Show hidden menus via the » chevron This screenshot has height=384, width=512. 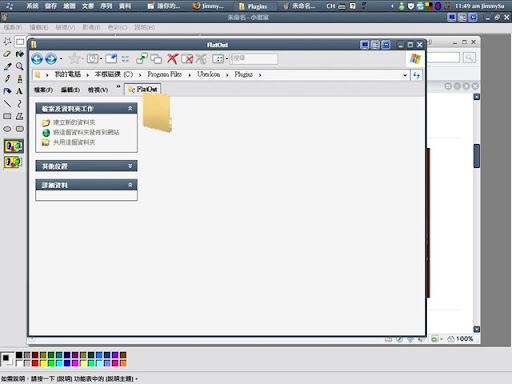click(x=118, y=87)
